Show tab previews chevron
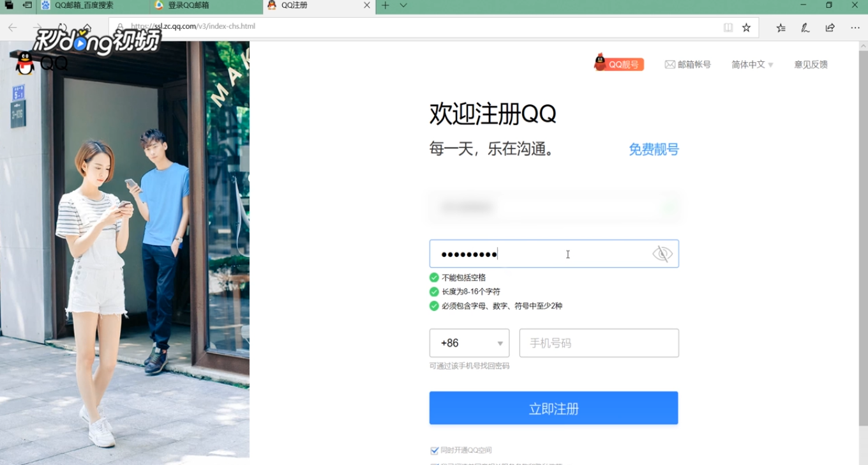This screenshot has width=868, height=465. [403, 5]
